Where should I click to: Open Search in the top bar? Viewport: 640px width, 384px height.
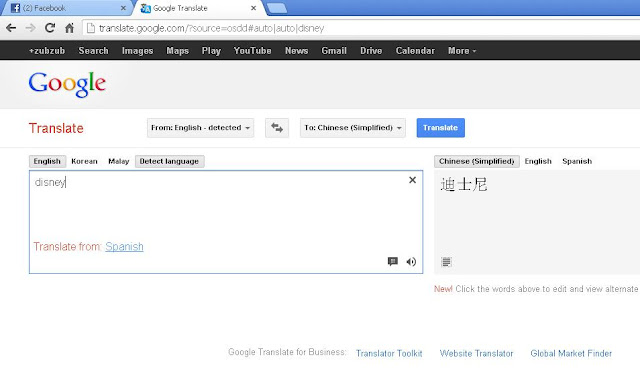pyautogui.click(x=93, y=51)
